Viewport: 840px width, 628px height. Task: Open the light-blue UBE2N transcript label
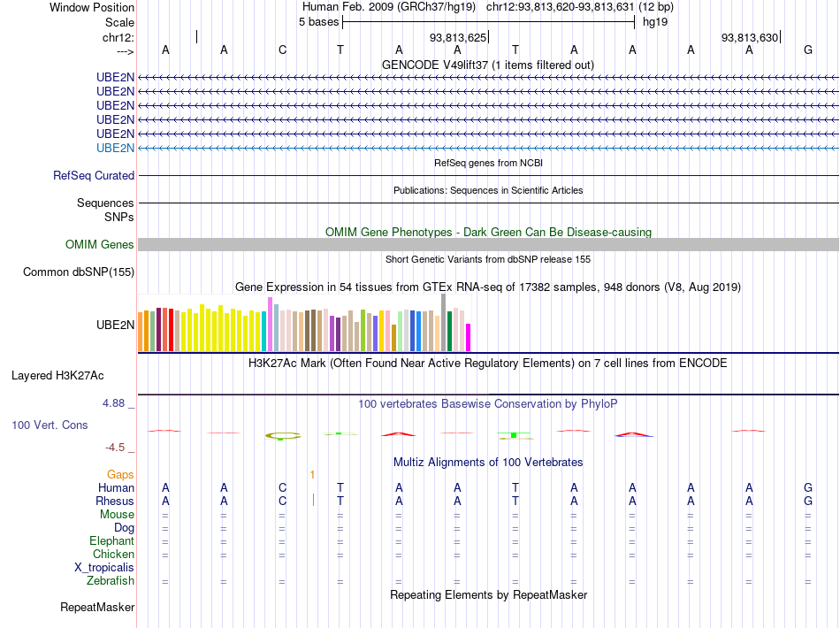pos(115,148)
